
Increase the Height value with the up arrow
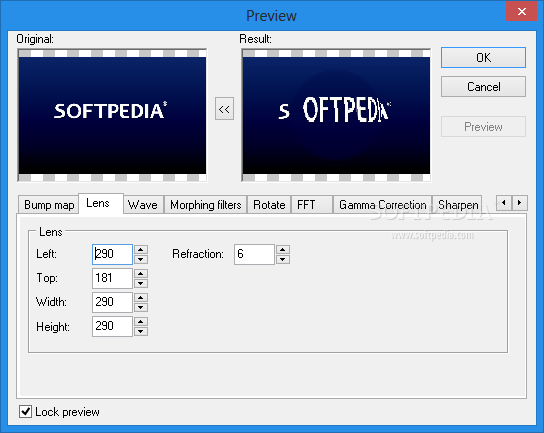click(x=141, y=321)
